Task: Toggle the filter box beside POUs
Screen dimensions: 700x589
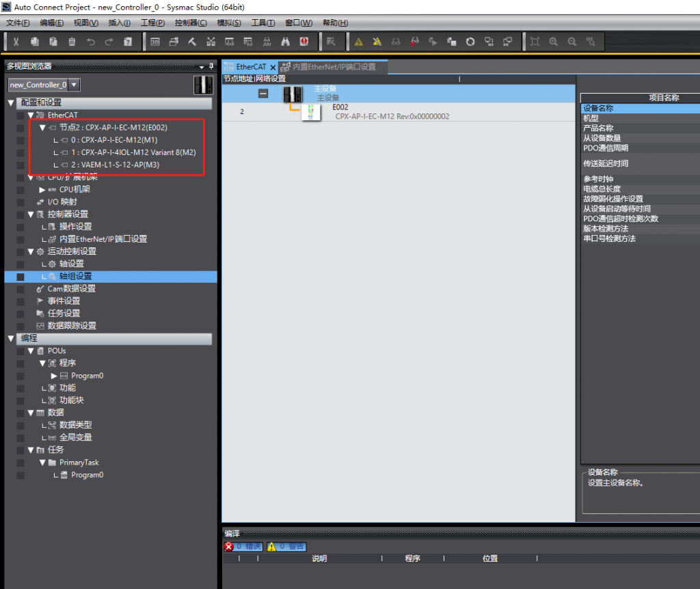Action: [x=20, y=351]
